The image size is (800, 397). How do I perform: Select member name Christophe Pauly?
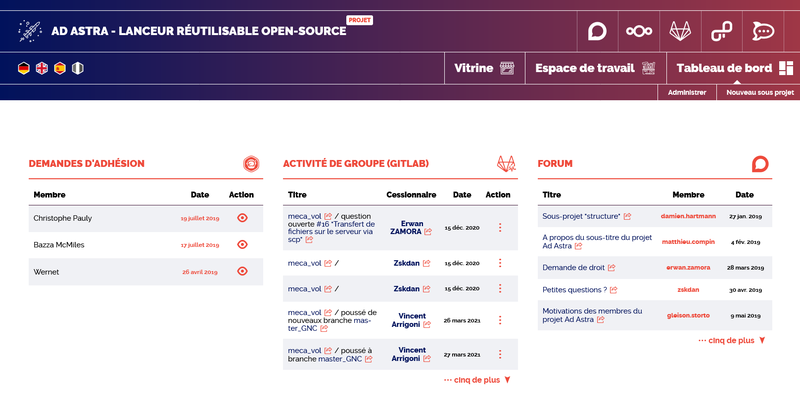[63, 218]
